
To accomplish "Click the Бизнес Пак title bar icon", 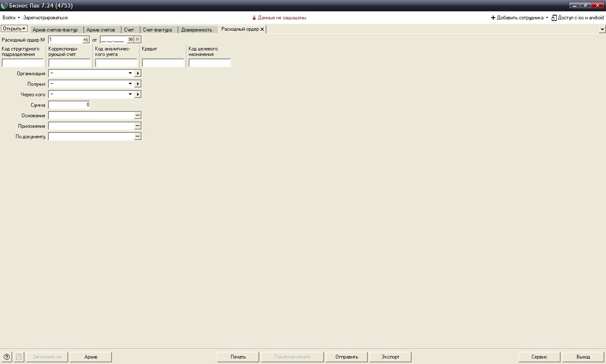I will pos(5,5).
